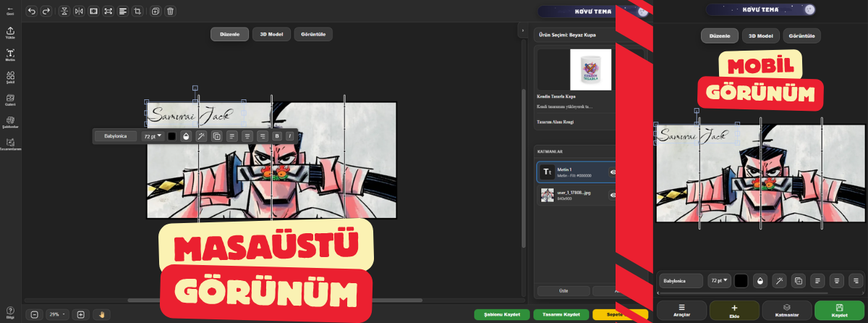This screenshot has height=323, width=868.
Task: Flip the selection horizontally from the top toolbar
Action: click(79, 11)
